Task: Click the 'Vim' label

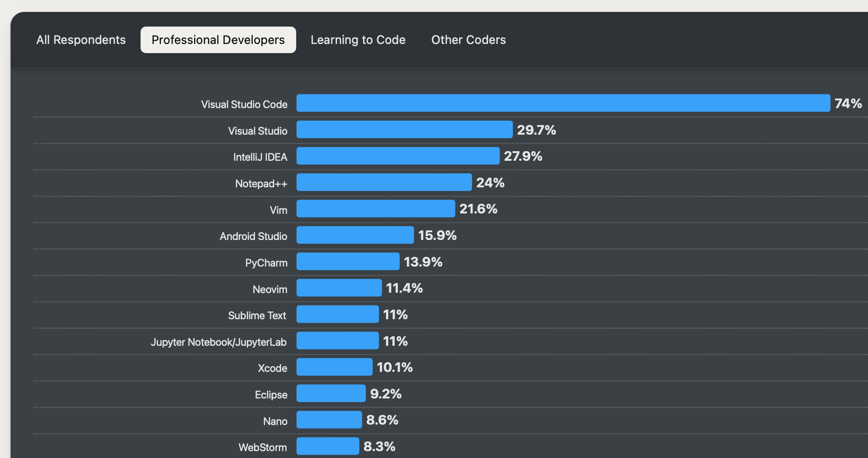Action: (279, 210)
